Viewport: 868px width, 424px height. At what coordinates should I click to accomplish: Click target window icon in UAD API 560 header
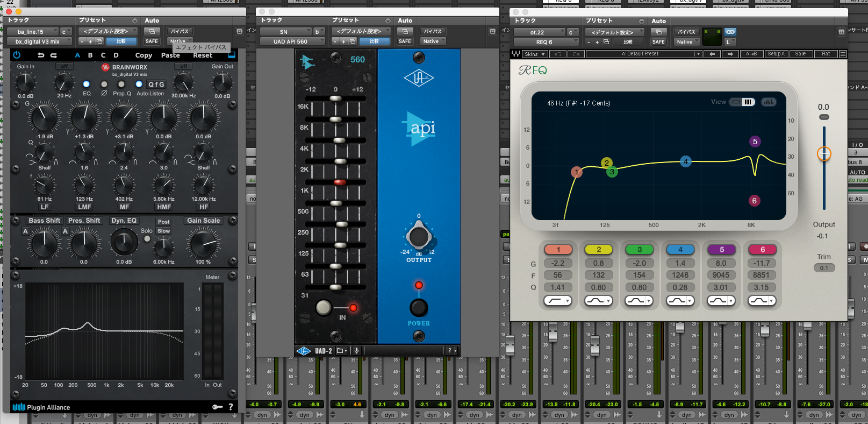pos(492,32)
